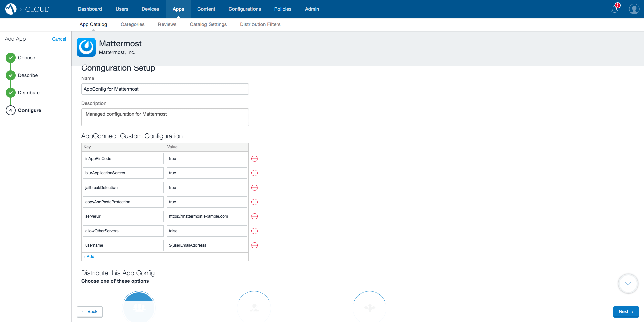Switch to the App Catalog tab
This screenshot has height=322, width=644.
[93, 24]
